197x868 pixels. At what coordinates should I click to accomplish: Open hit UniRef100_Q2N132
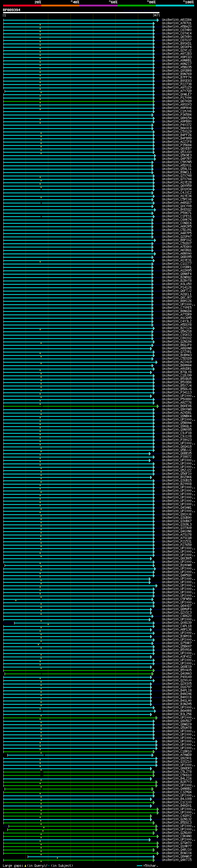coord(176,819)
